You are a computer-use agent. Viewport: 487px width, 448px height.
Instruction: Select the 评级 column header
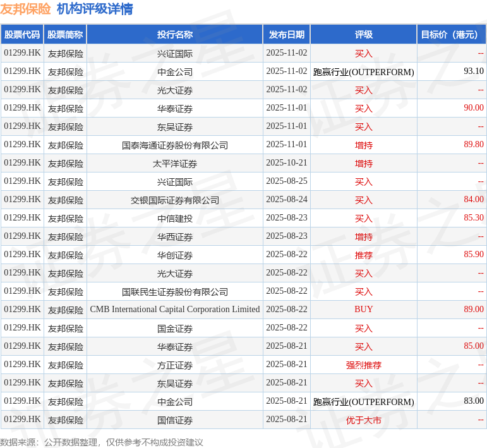tap(363, 35)
